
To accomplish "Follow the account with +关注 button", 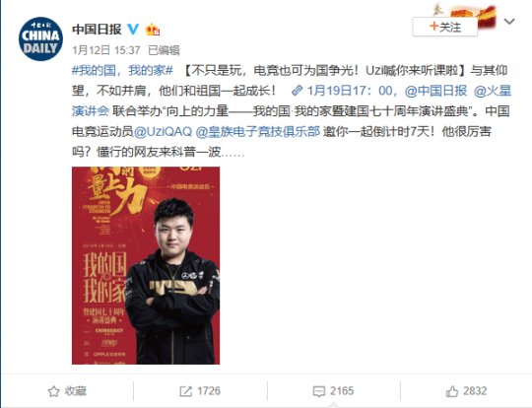I will coord(444,27).
